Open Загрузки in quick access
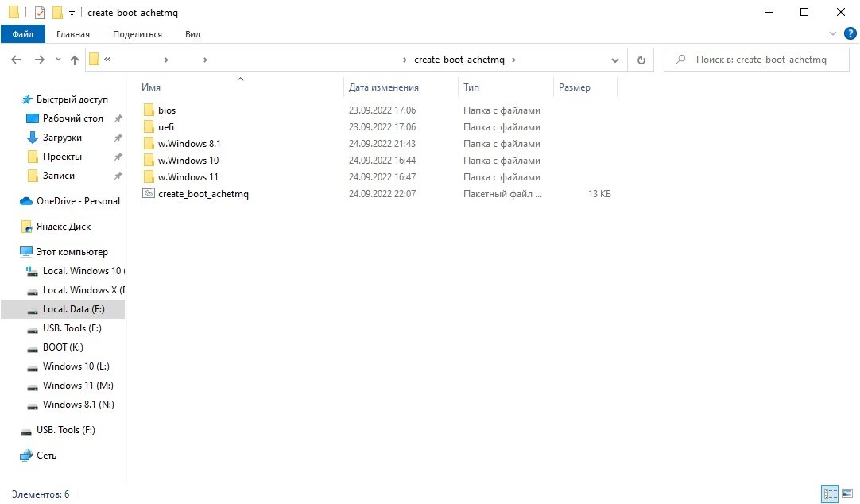 (62, 138)
